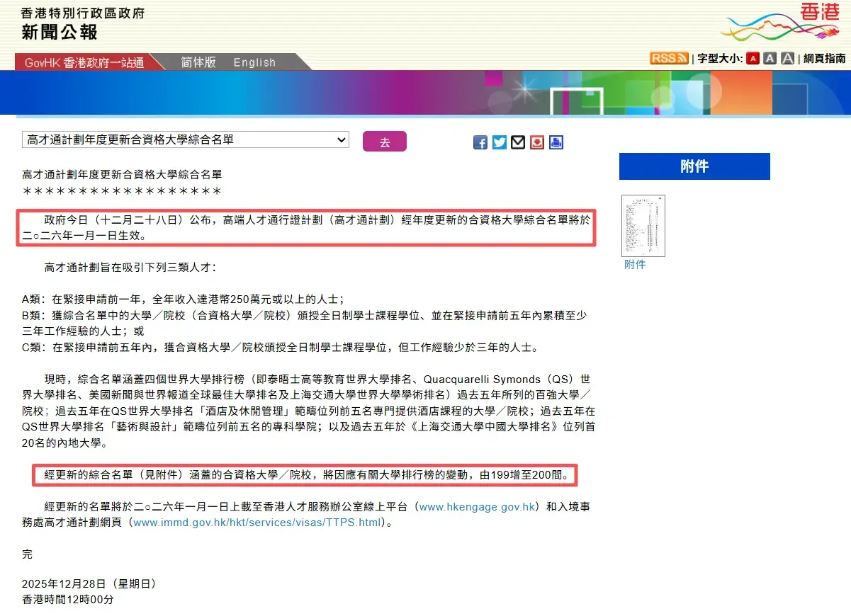Image resolution: width=851 pixels, height=616 pixels.
Task: Print the page using the printer icon
Action: [556, 142]
